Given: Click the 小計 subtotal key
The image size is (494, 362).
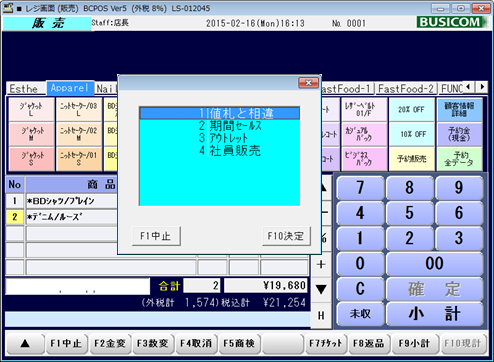Looking at the screenshot, I should point(435,314).
